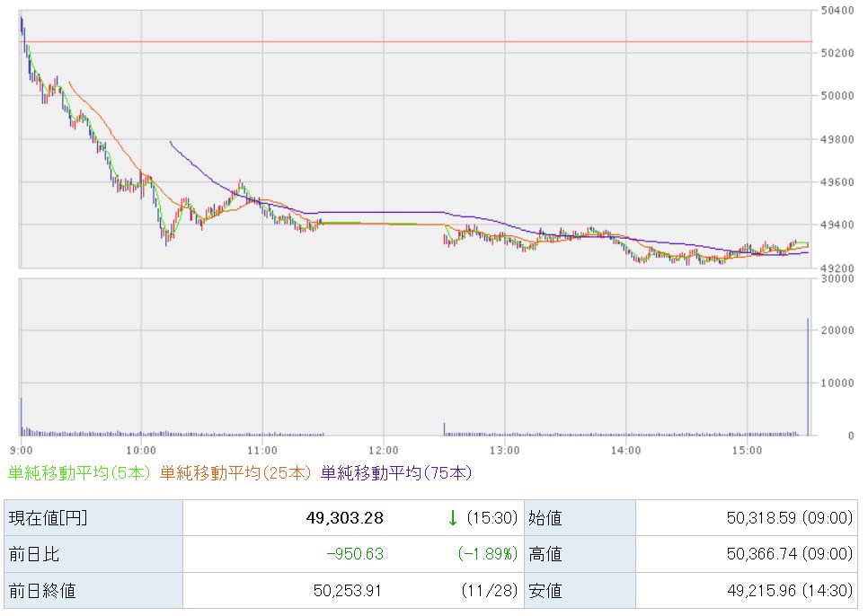Click the -950.63 change value

click(354, 554)
